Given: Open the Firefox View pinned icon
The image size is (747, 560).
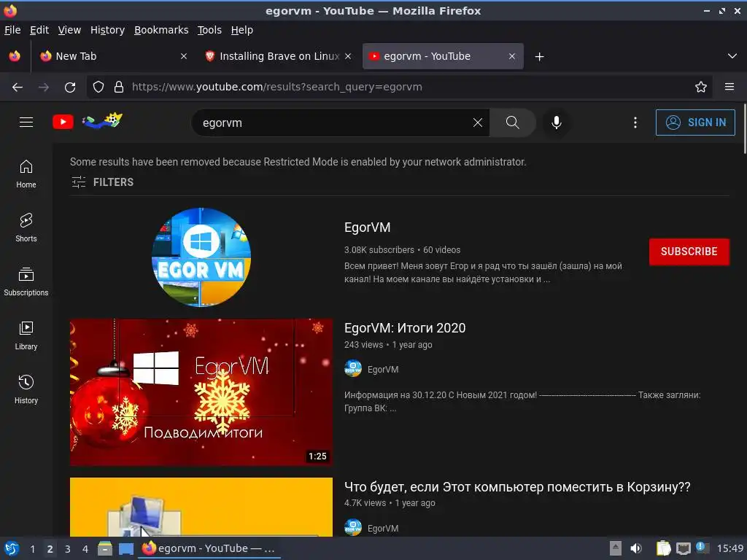Looking at the screenshot, I should (x=15, y=56).
